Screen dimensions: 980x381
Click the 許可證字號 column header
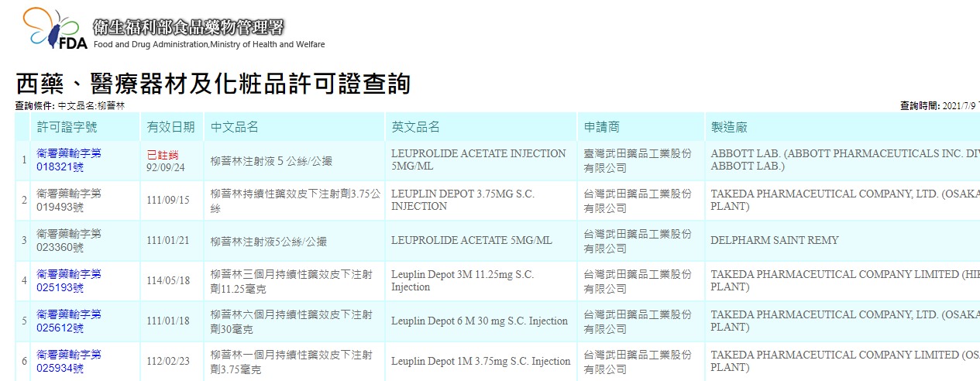pyautogui.click(x=67, y=127)
